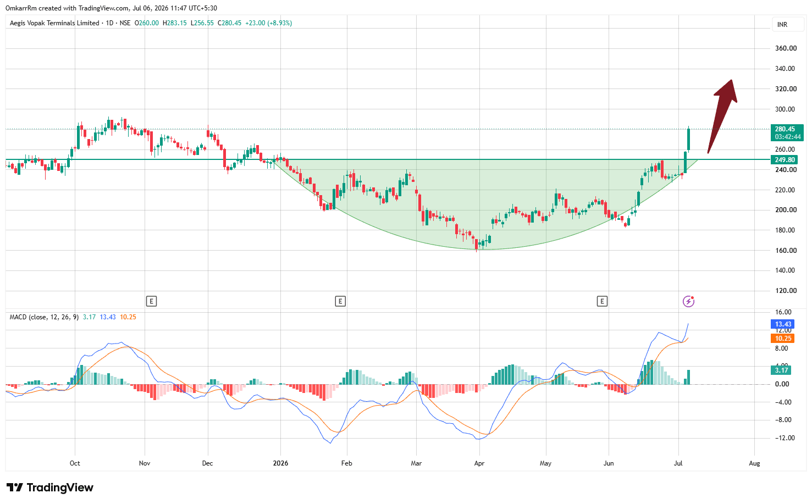
Task: Select the earnings E marker near June
Action: pyautogui.click(x=602, y=301)
